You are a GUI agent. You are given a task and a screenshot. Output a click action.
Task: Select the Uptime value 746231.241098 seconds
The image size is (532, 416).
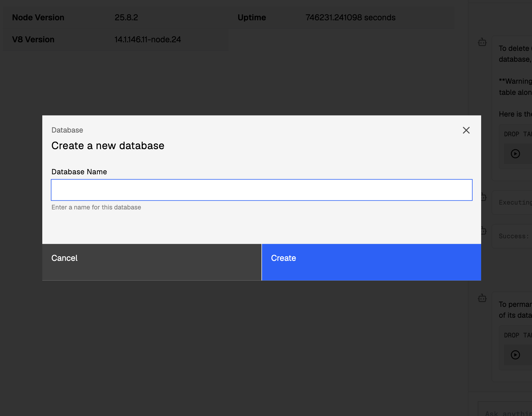(350, 17)
